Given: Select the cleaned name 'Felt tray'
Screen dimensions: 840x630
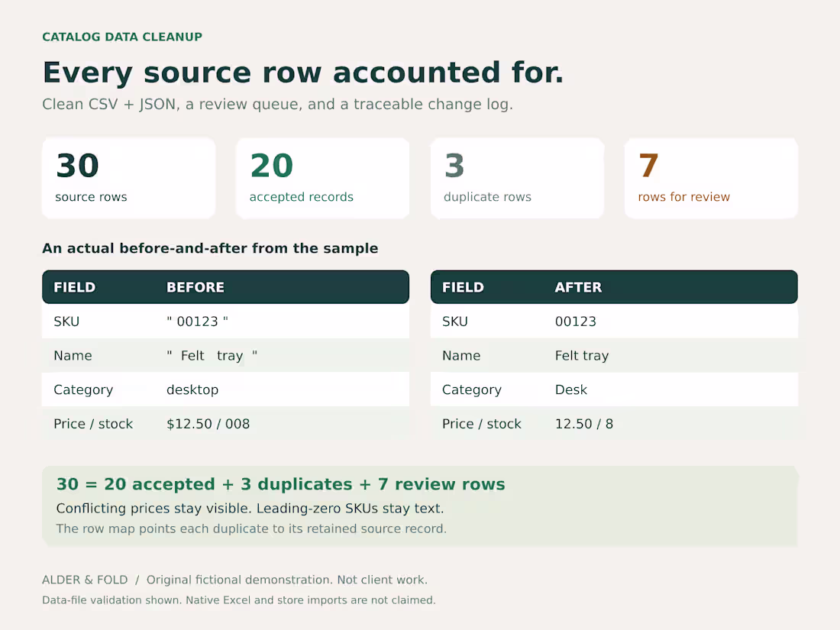Looking at the screenshot, I should 582,356.
